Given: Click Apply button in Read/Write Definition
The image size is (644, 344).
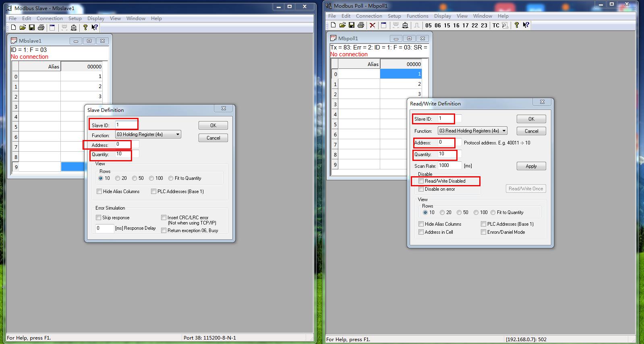Looking at the screenshot, I should (531, 166).
